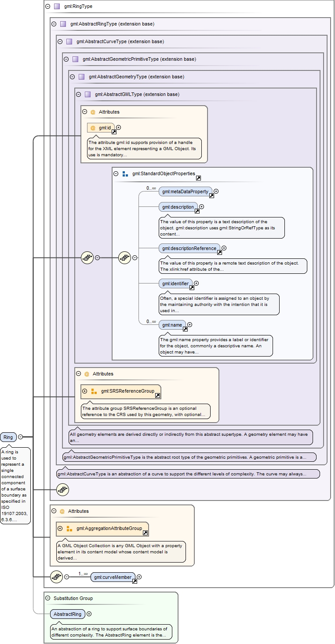Click the gml:metaDataProperty link arrow icon
Image resolution: width=335 pixels, height=644 pixels.
click(211, 195)
